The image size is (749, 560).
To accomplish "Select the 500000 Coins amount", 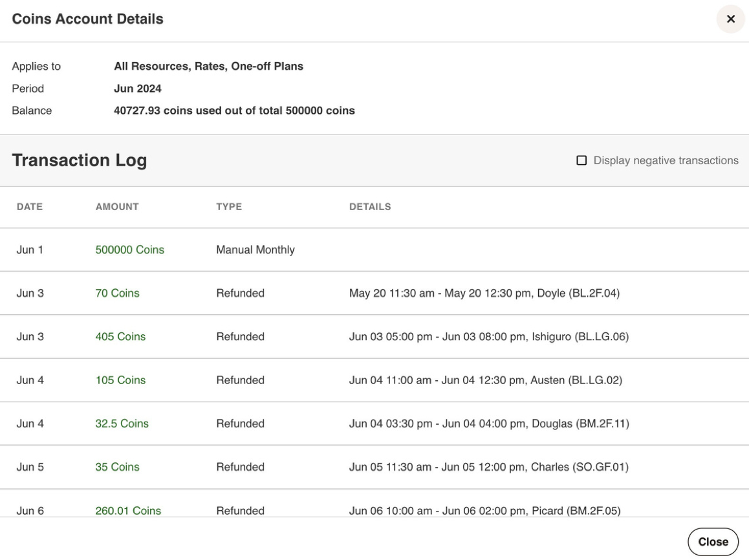I will click(x=129, y=250).
